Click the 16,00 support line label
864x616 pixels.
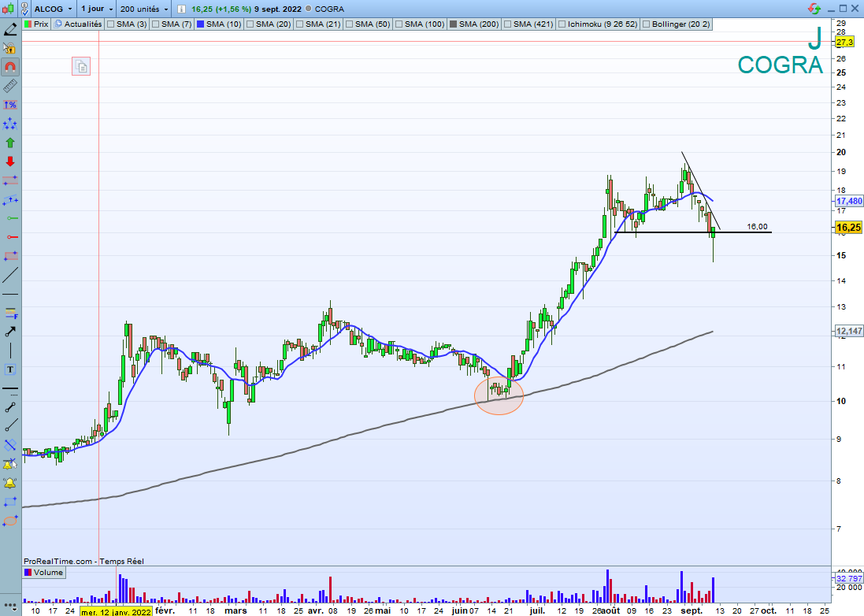(x=757, y=226)
